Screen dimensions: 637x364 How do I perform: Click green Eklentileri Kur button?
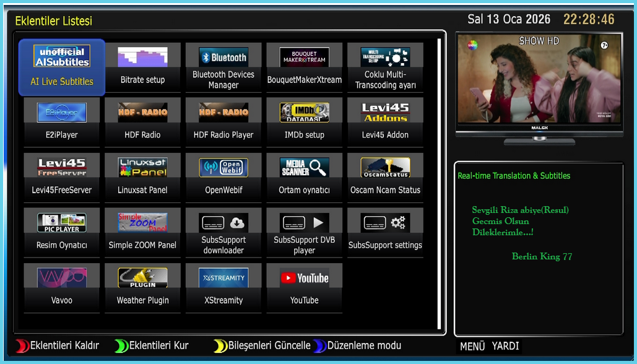point(152,345)
